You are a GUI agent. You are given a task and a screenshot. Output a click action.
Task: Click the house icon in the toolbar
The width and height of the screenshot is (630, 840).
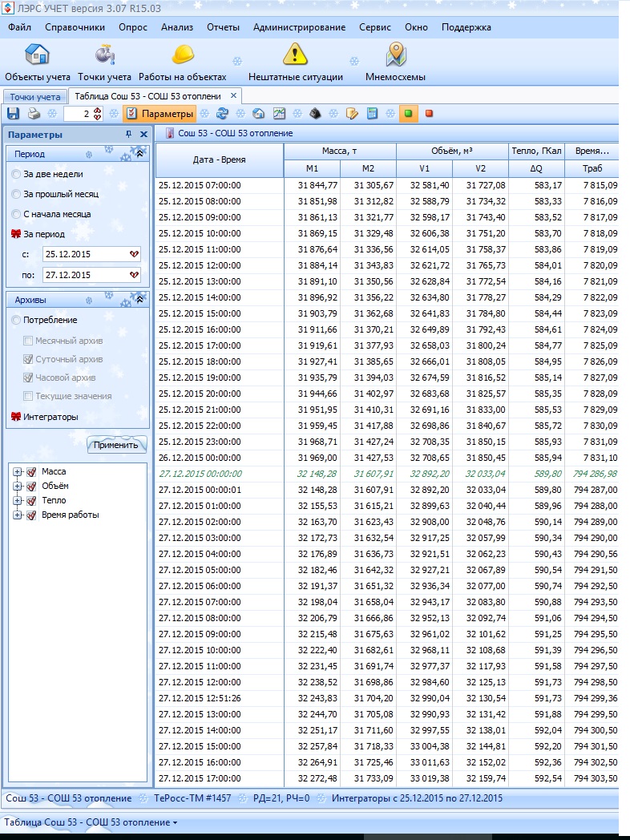pos(258,114)
